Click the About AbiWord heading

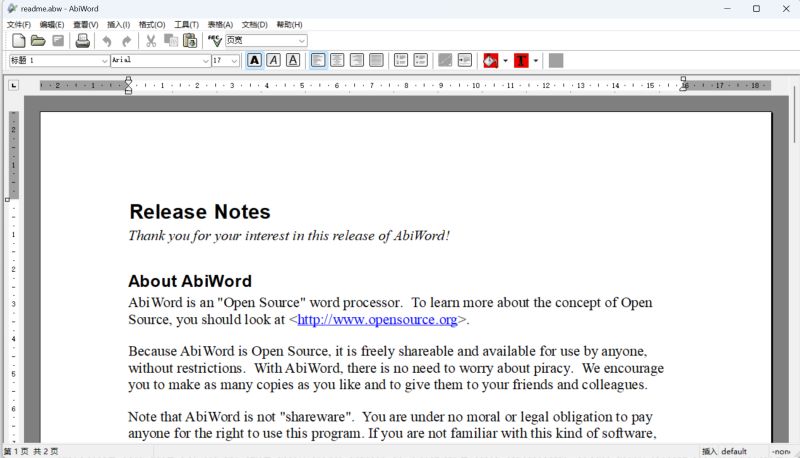(190, 281)
